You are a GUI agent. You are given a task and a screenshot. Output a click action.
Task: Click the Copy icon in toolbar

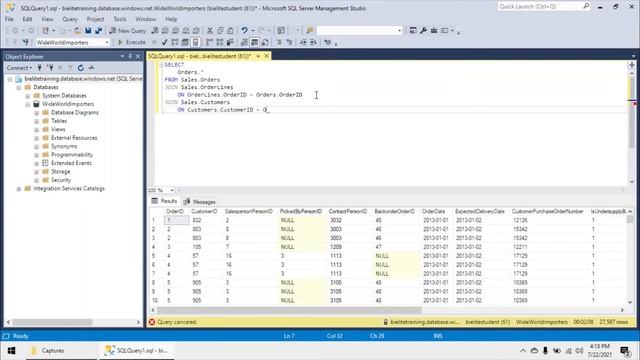(x=220, y=31)
